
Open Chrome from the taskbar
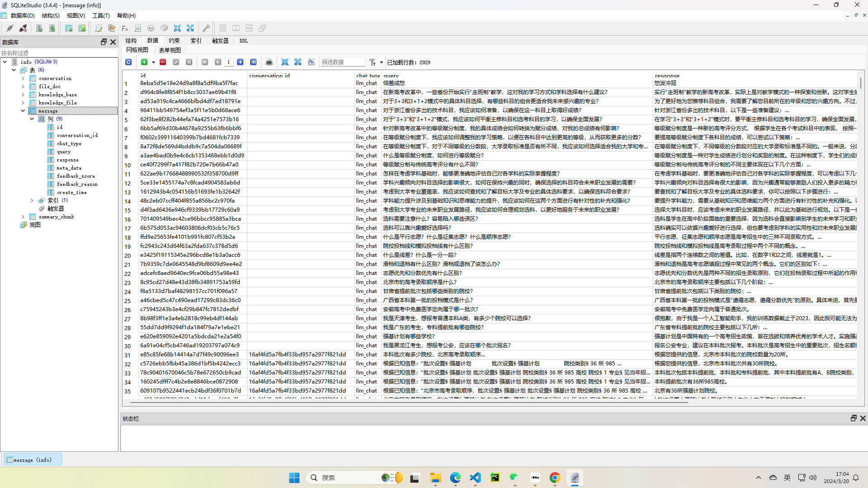[x=555, y=478]
